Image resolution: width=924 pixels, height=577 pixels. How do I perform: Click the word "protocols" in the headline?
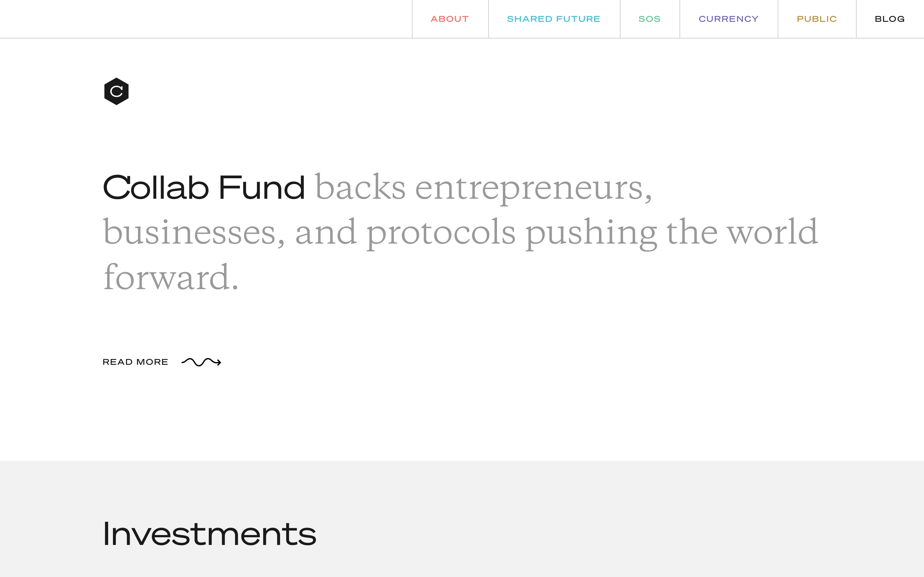[x=441, y=232]
